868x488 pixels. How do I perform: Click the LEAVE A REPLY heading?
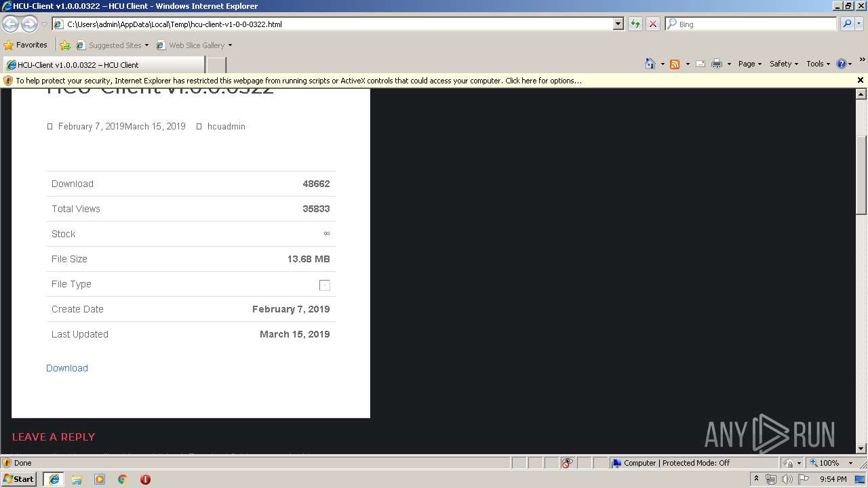(x=54, y=437)
